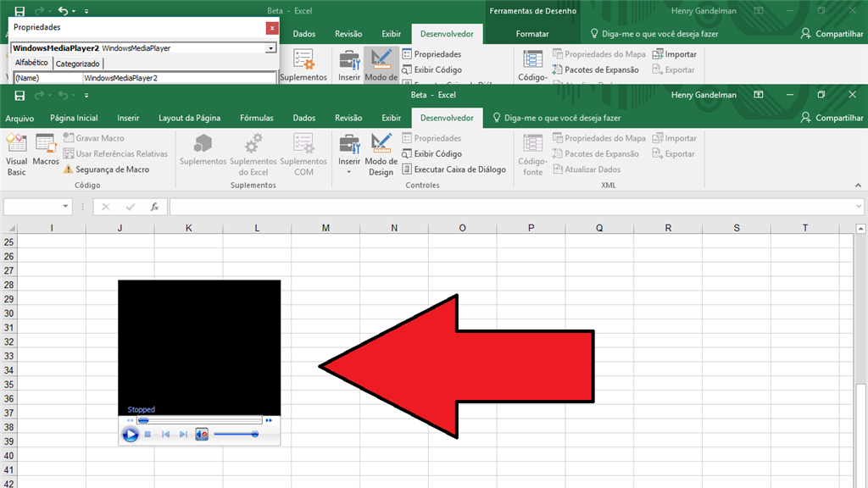This screenshot has width=868, height=488.
Task: Click the Insert Function fx icon
Action: [154, 207]
